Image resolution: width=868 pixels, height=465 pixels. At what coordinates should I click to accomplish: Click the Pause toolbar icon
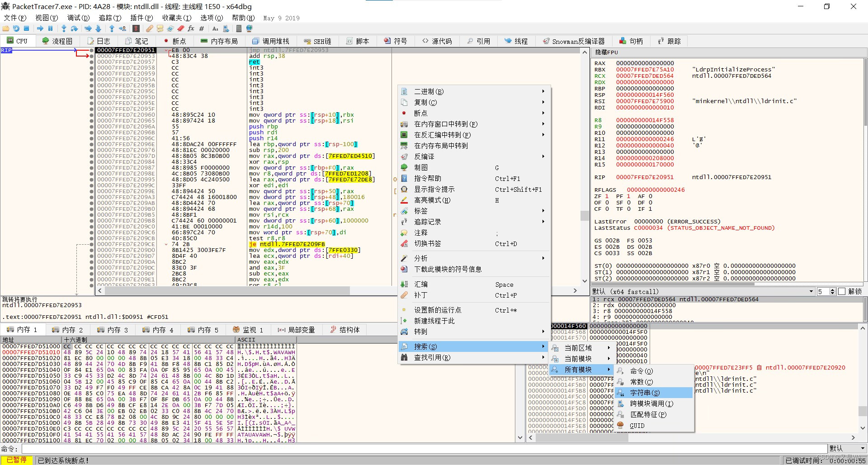[x=50, y=28]
